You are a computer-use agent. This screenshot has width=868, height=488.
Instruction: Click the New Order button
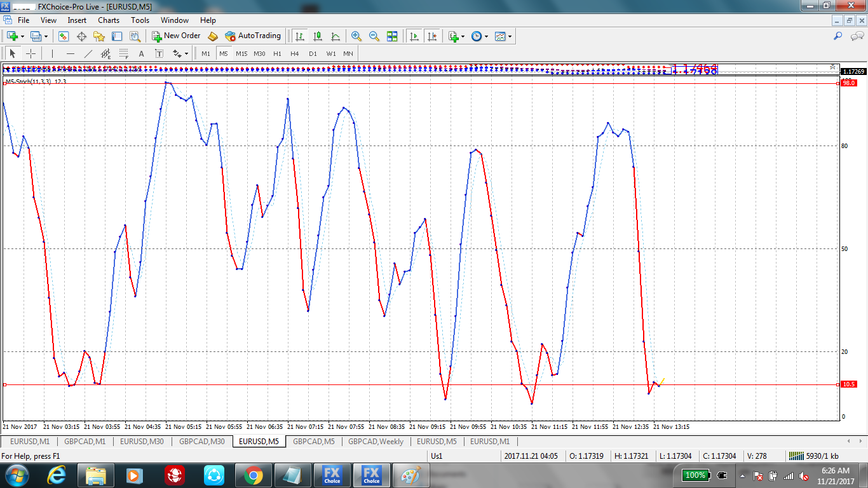176,36
